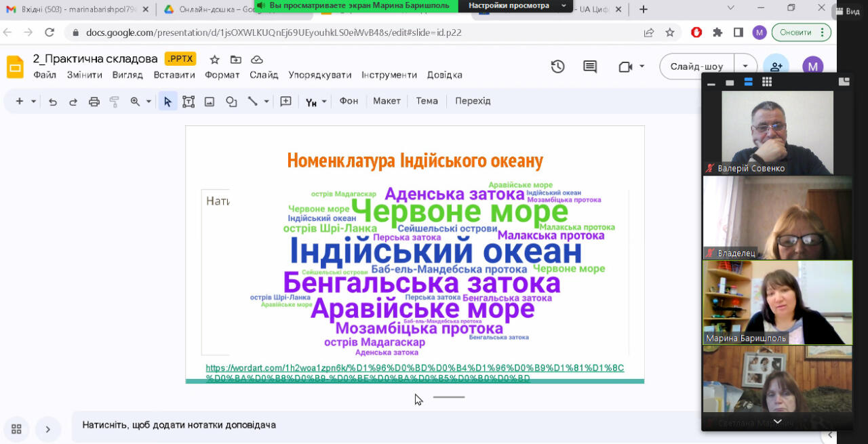Expand the zoom level dropdown arrow

[149, 102]
